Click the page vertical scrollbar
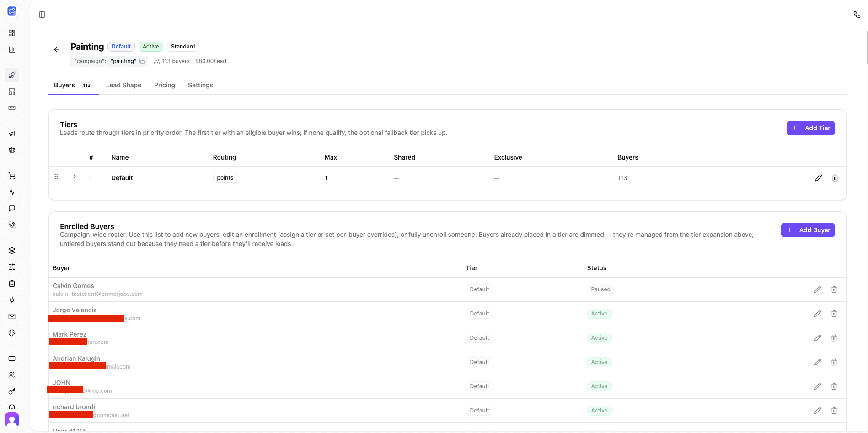 [866, 48]
